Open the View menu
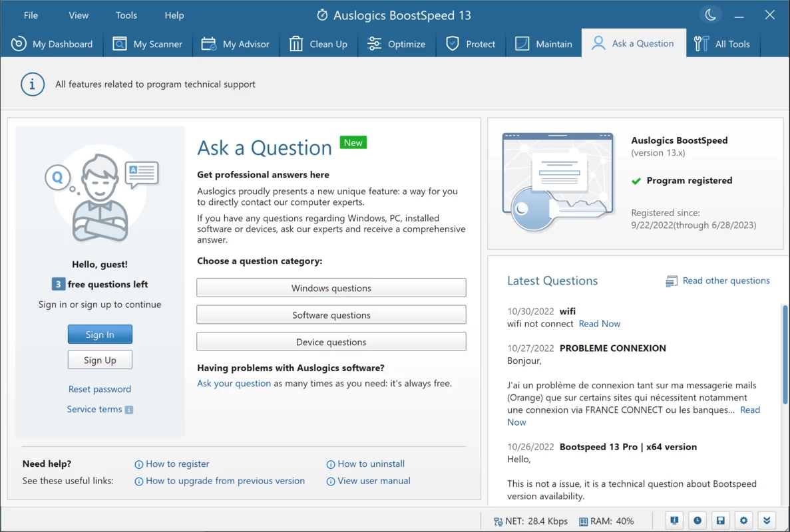 click(x=79, y=15)
